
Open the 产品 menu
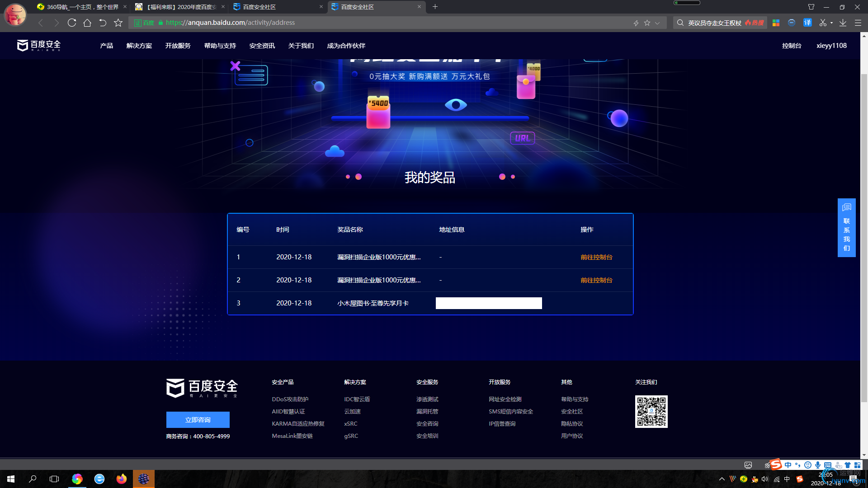pyautogui.click(x=107, y=46)
